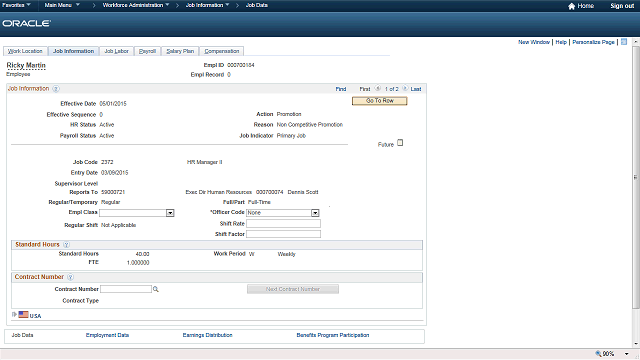The image size is (640, 360).
Task: Expand the USA section
Action: point(14,314)
